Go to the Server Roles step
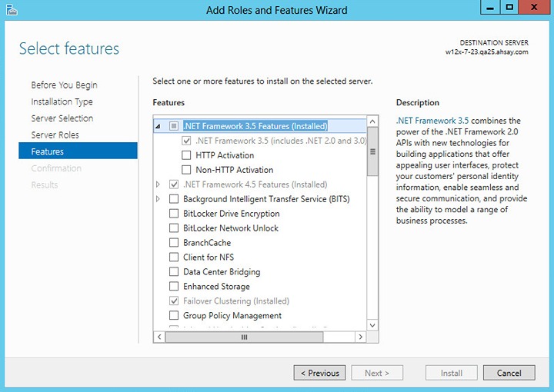Viewport: 554px width, 392px height. pos(55,135)
